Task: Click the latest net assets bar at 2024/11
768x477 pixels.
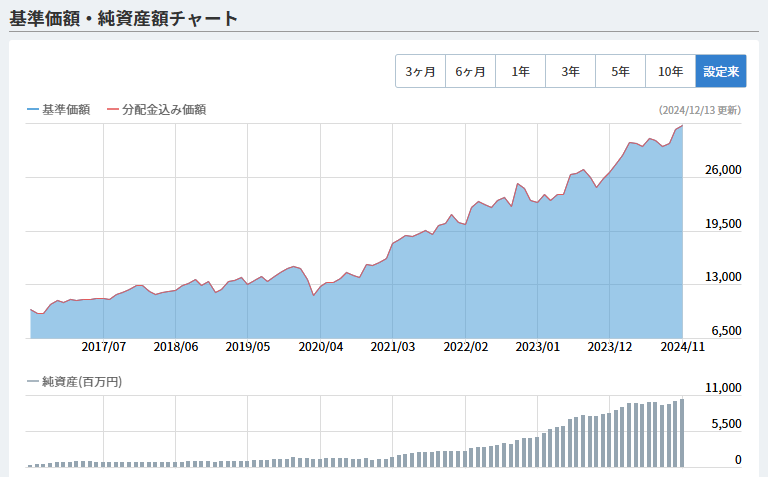Action: pyautogui.click(x=682, y=433)
